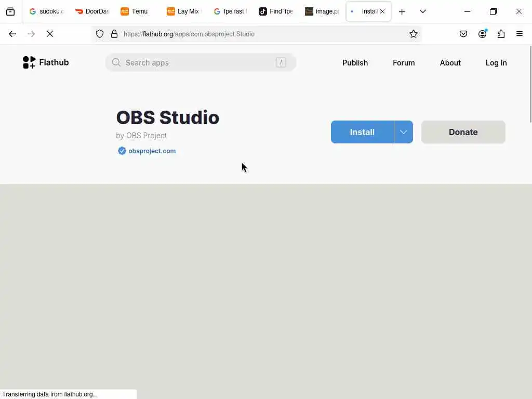The height and width of the screenshot is (399, 532).
Task: Expand the list all tabs chevron
Action: (423, 11)
